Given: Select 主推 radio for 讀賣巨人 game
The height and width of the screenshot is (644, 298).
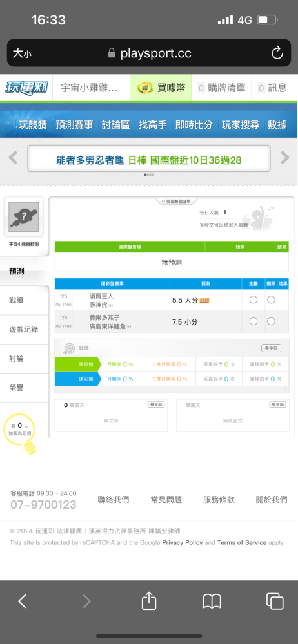Looking at the screenshot, I should coord(253,300).
